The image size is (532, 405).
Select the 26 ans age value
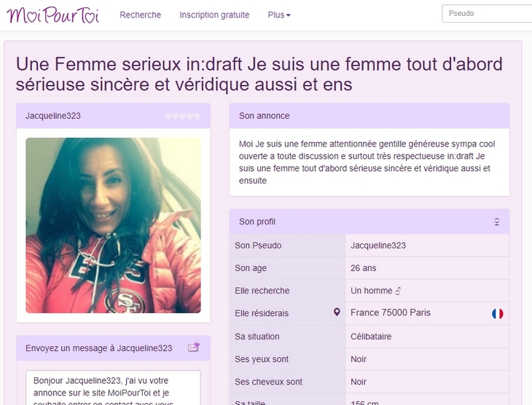(364, 268)
